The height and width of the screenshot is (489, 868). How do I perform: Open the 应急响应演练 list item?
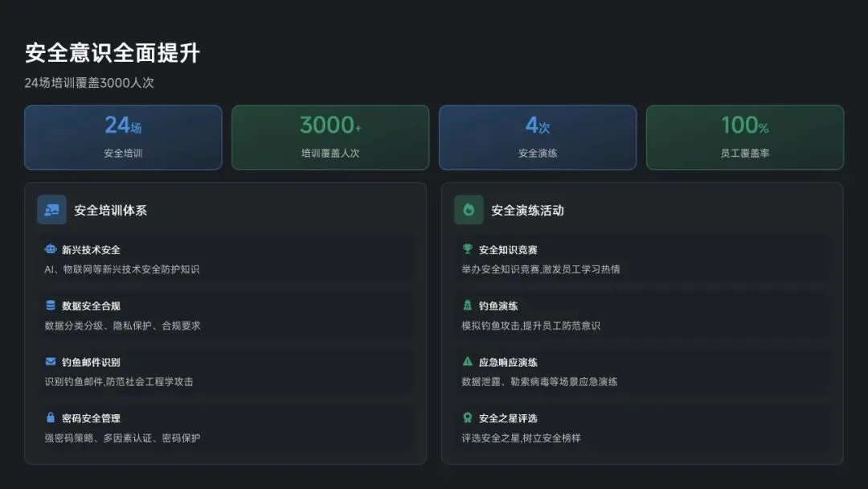coord(642,372)
